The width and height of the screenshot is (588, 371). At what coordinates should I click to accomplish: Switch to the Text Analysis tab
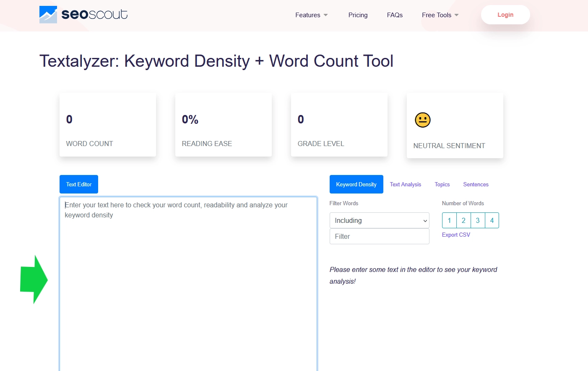(x=405, y=184)
